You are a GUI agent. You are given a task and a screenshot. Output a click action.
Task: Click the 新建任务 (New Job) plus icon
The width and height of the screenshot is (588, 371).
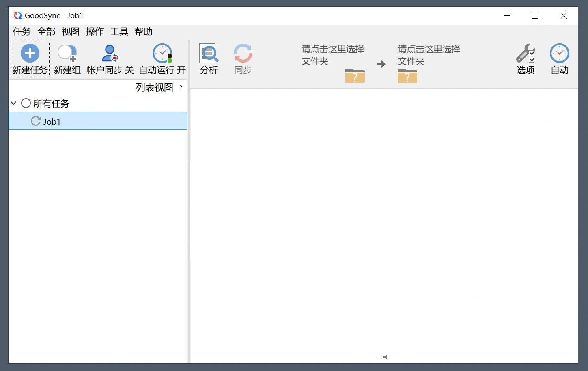[x=30, y=53]
